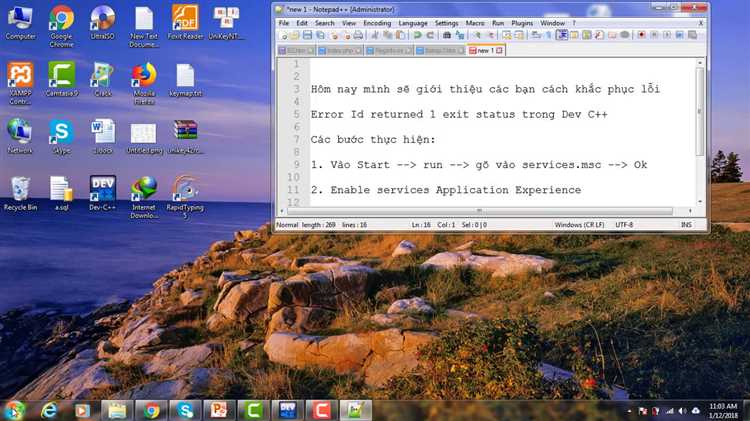Viewport: 750px width, 421px height.
Task: Click the red Record Macro button
Action: (641, 35)
